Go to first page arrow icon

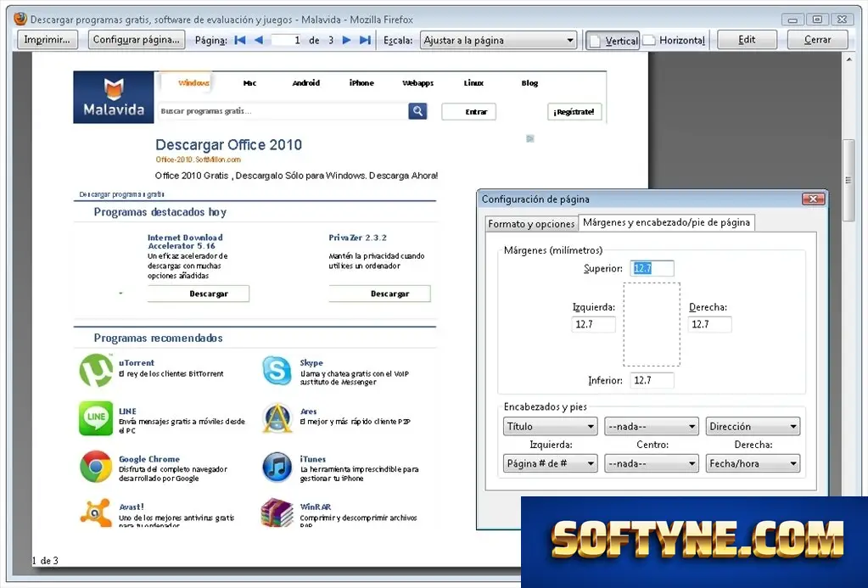[239, 40]
